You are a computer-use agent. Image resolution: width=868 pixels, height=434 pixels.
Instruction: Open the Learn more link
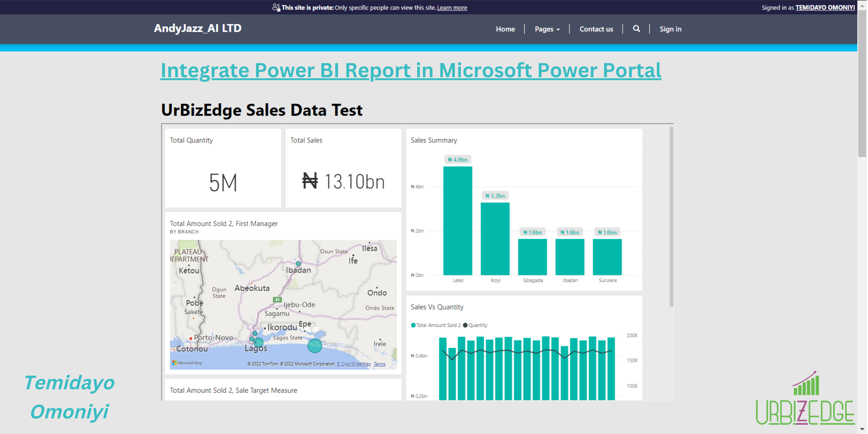tap(452, 7)
